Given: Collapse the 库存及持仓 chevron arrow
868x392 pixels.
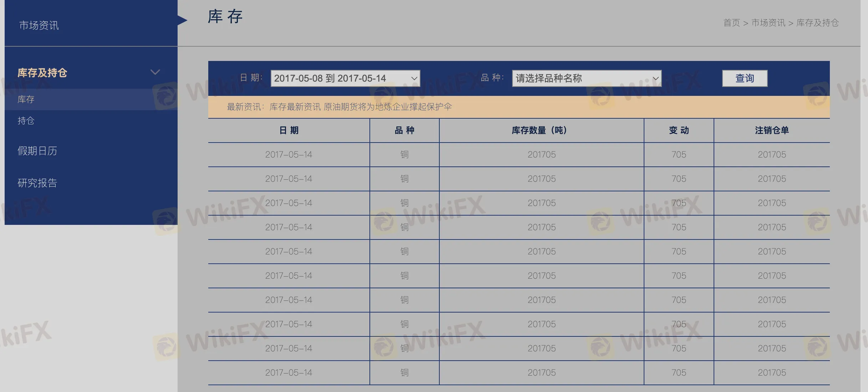Looking at the screenshot, I should (x=155, y=72).
